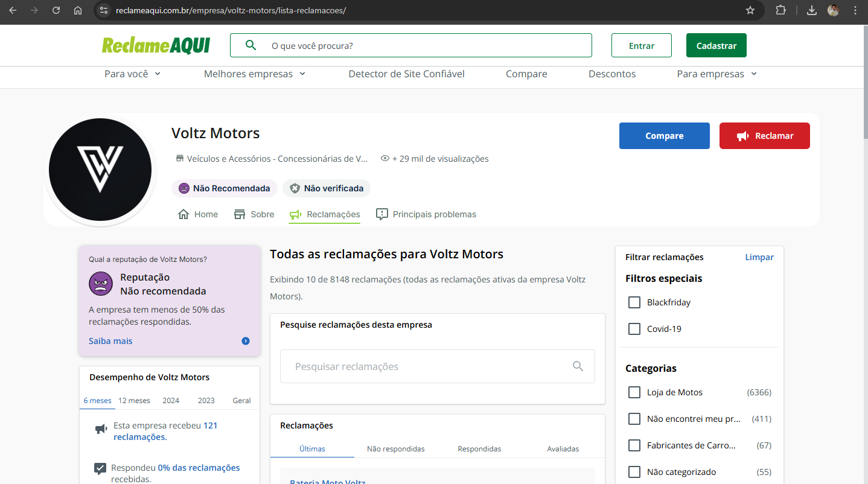The height and width of the screenshot is (484, 868).
Task: Open Detector de Site Confiável
Action: pyautogui.click(x=407, y=74)
